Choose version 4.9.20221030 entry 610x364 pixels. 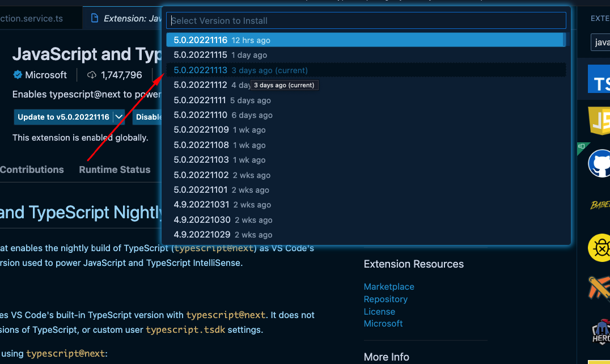pos(366,220)
